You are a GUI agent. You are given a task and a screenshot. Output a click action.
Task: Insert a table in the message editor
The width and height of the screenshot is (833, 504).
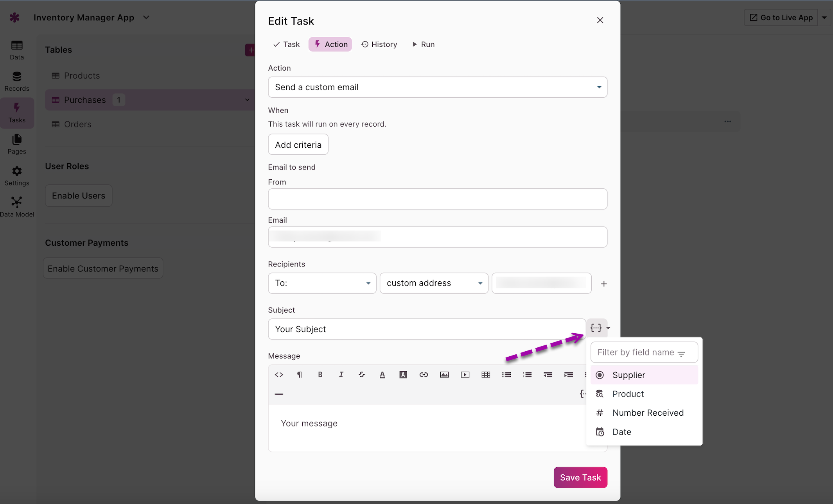tap(486, 375)
